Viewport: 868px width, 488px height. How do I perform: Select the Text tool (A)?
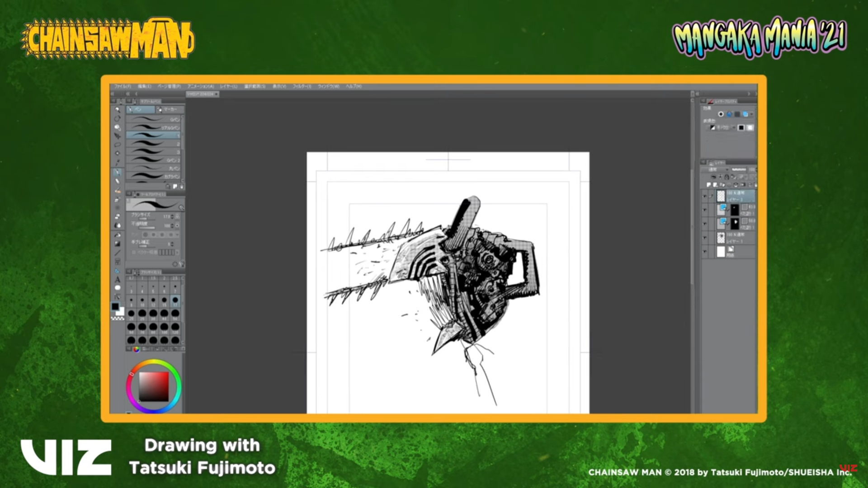tap(117, 280)
